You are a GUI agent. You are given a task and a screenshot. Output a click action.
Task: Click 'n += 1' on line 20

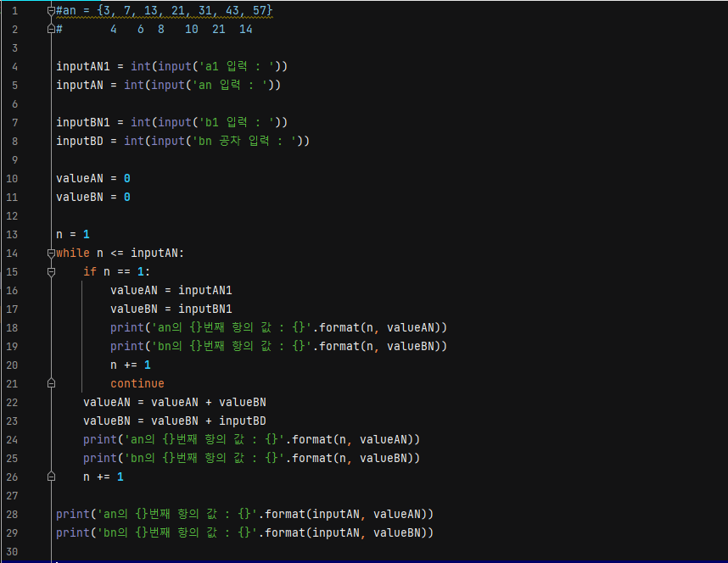point(131,365)
